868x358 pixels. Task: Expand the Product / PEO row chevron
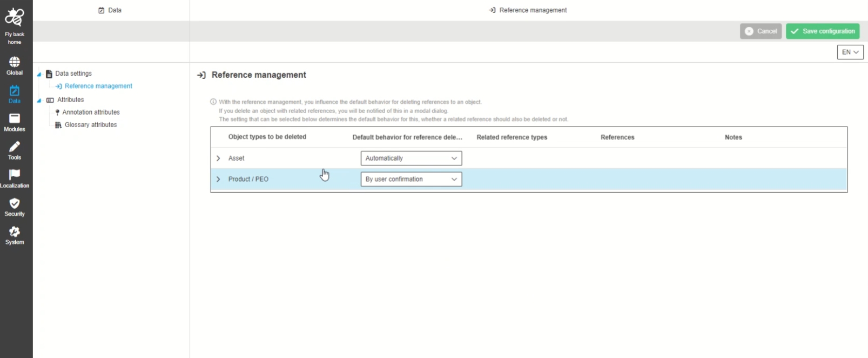(x=218, y=180)
